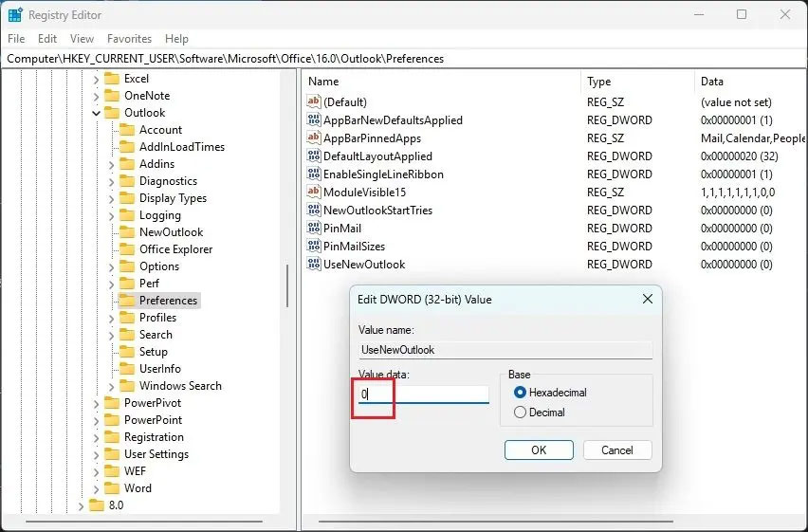
Task: Click the PowerPoint folder icon
Action: point(111,419)
